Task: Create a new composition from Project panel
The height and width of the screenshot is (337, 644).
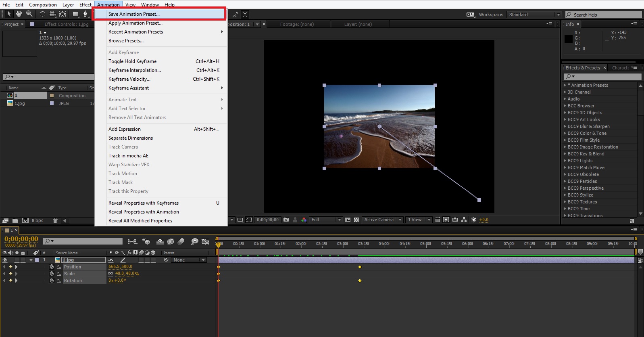Action: [x=25, y=221]
